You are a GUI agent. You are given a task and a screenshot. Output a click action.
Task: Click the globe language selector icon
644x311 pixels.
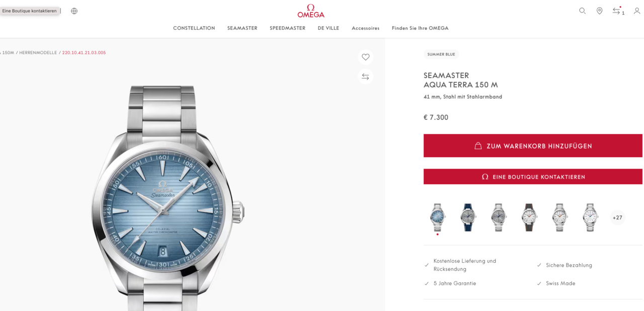[74, 11]
